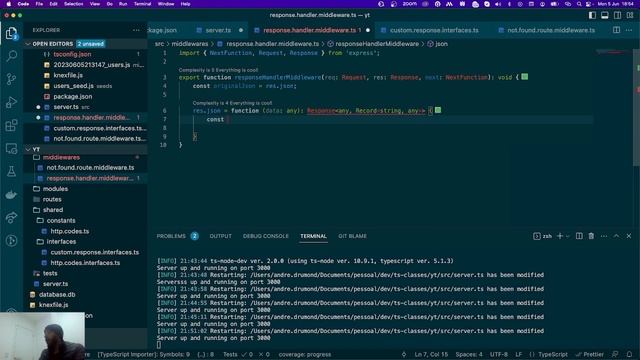Image resolution: width=640 pixels, height=360 pixels.
Task: Collapse the middlewares folder
Action: [x=61, y=157]
